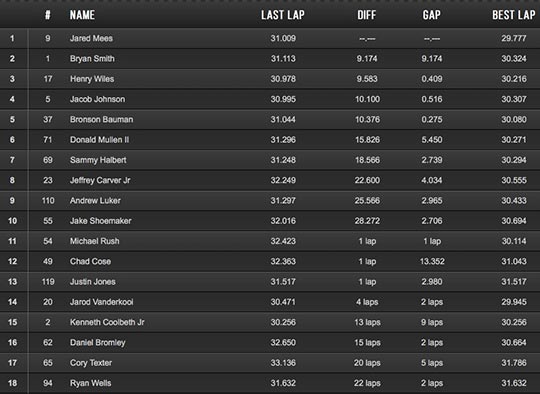Select Kenneth Coolbeth Jr name
540x394 pixels.
107,322
